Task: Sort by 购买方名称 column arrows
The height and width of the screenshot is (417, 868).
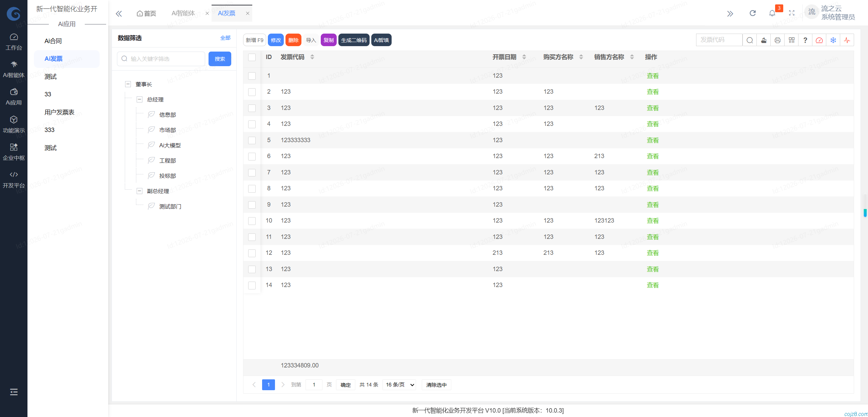Action: [x=581, y=57]
